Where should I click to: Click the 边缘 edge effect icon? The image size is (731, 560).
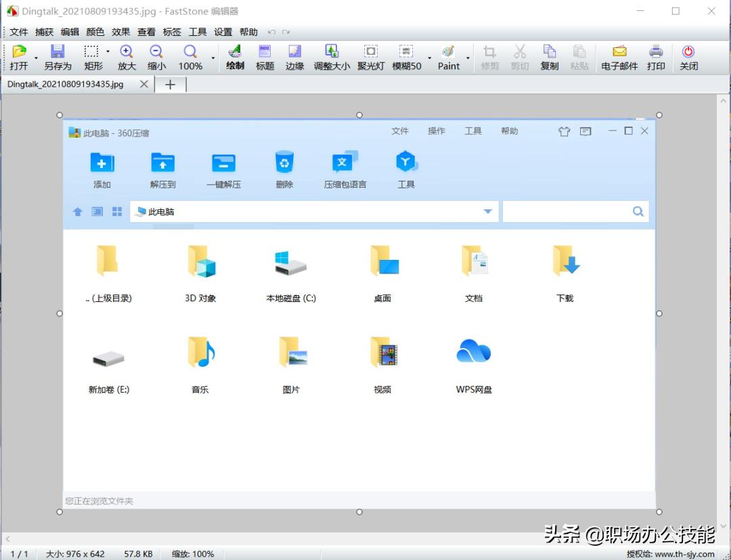coord(294,58)
